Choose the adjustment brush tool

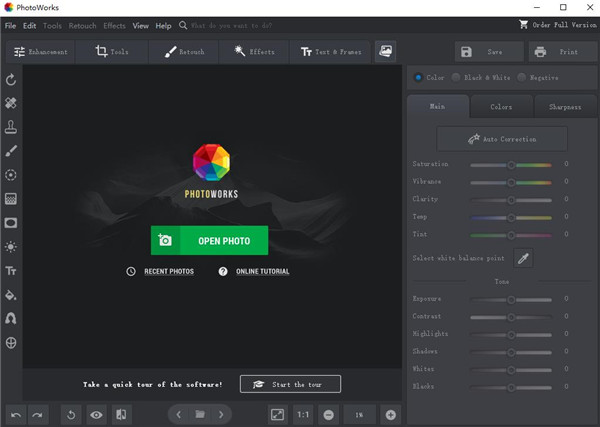click(x=11, y=151)
